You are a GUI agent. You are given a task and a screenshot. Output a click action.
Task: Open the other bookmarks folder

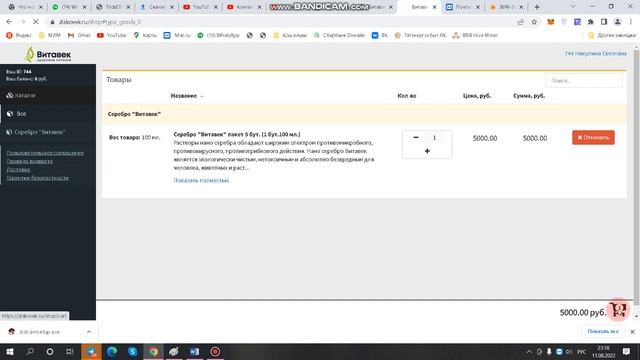click(x=612, y=36)
